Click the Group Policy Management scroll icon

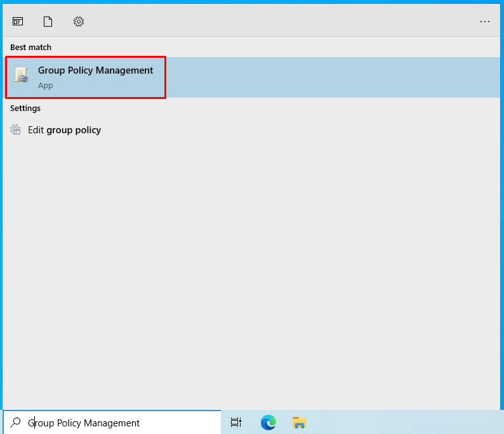pyautogui.click(x=21, y=75)
